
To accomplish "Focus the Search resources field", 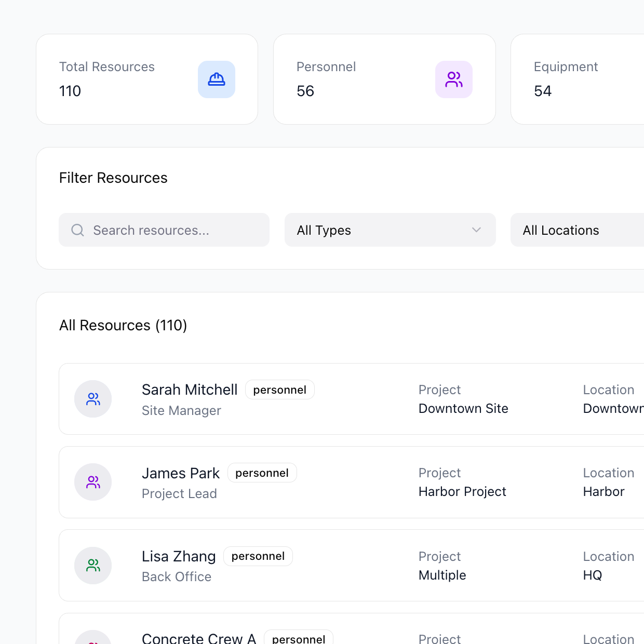I will pos(164,230).
